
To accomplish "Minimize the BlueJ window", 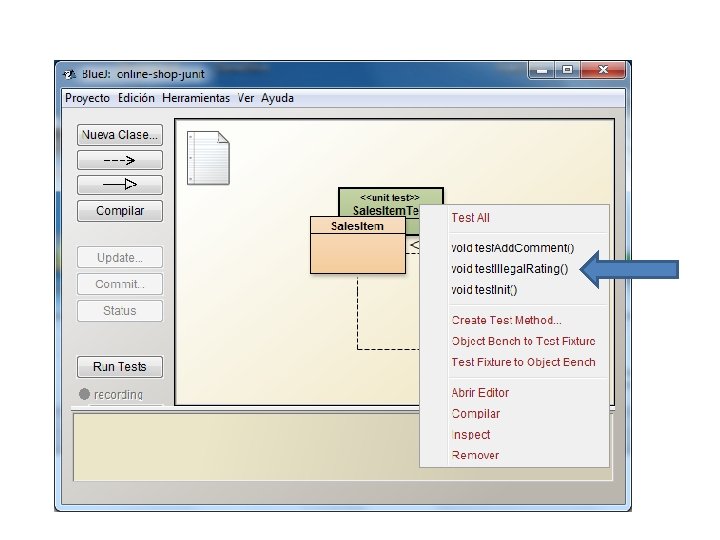I will pyautogui.click(x=542, y=70).
